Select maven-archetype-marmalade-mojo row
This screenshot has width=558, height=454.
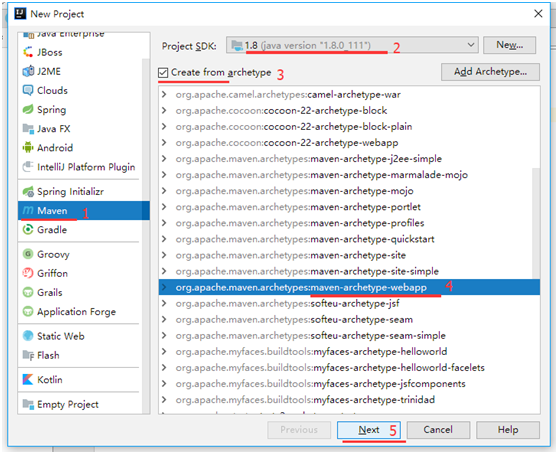[349, 175]
